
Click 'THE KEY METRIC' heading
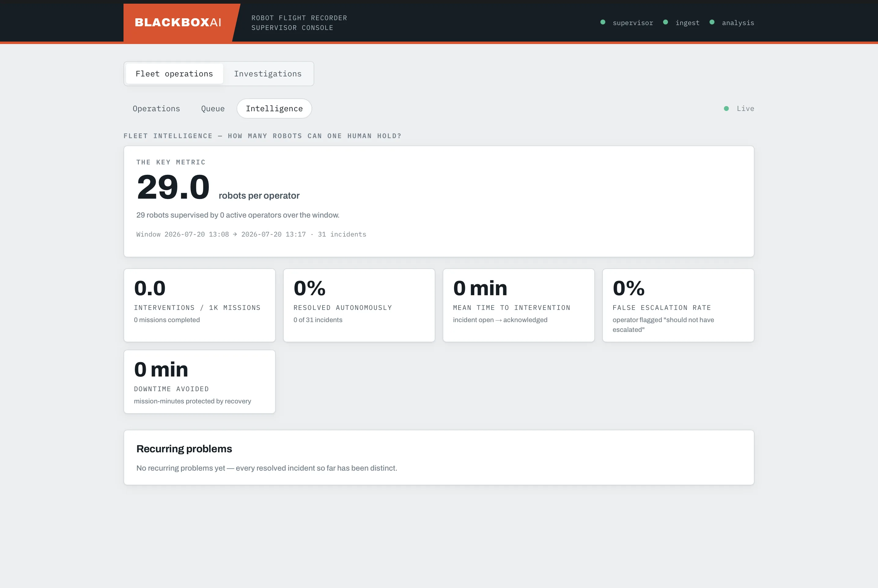pos(171,162)
